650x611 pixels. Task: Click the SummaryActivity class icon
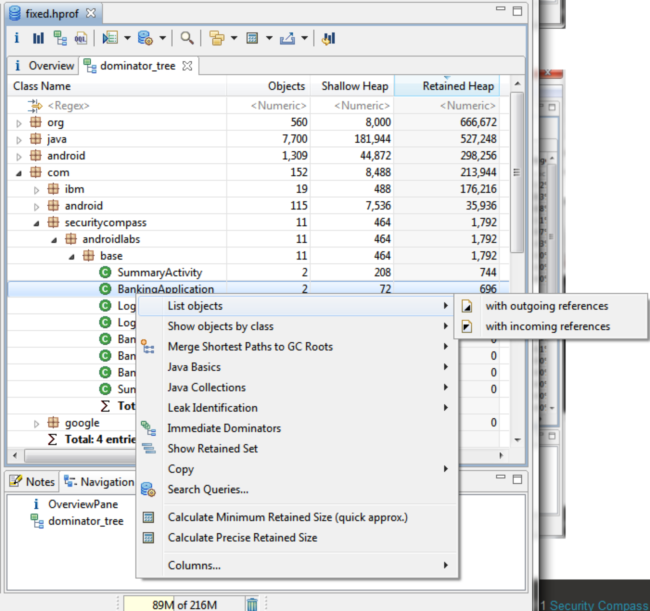coord(105,272)
